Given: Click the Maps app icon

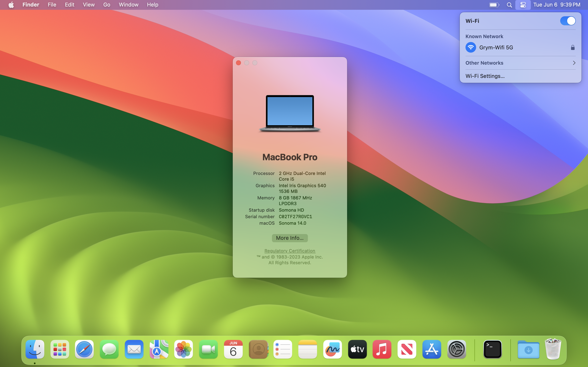Looking at the screenshot, I should 159,349.
